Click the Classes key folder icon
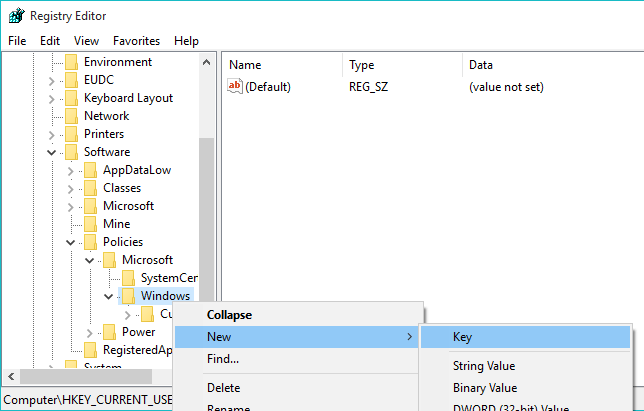Screen dimensions: 644x411 [90, 188]
